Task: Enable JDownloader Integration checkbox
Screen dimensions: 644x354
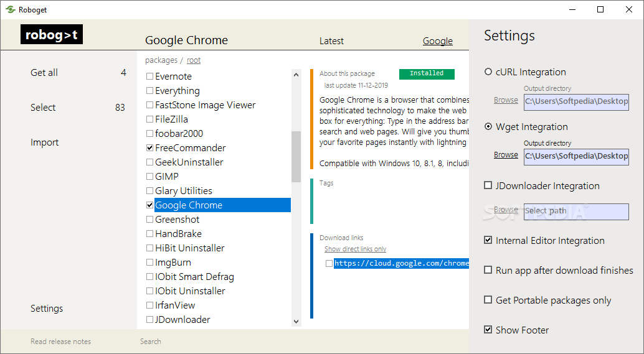Action: 488,185
